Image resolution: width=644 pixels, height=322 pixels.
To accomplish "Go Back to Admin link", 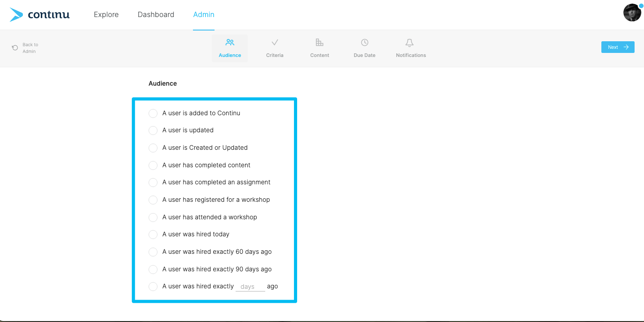I will coord(31,48).
